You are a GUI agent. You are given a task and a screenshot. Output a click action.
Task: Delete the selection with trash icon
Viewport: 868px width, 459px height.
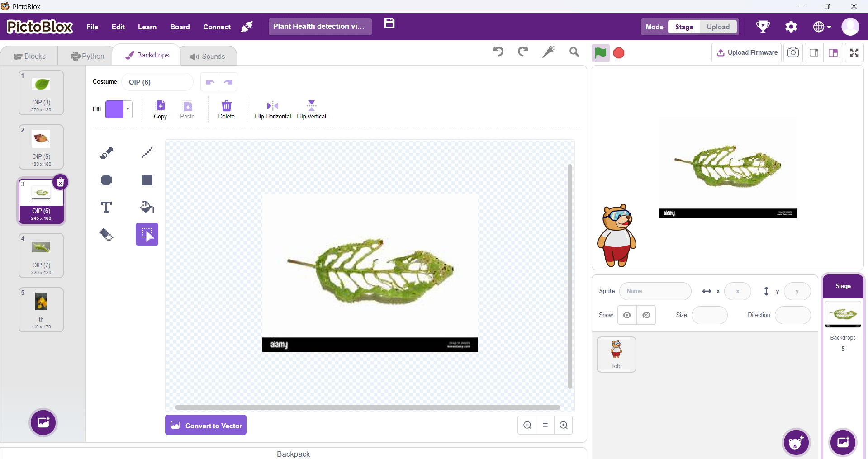226,109
